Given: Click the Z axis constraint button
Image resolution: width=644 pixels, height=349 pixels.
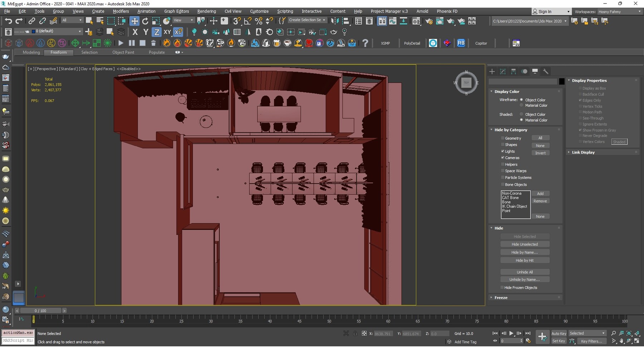Looking at the screenshot, I should pyautogui.click(x=156, y=32).
